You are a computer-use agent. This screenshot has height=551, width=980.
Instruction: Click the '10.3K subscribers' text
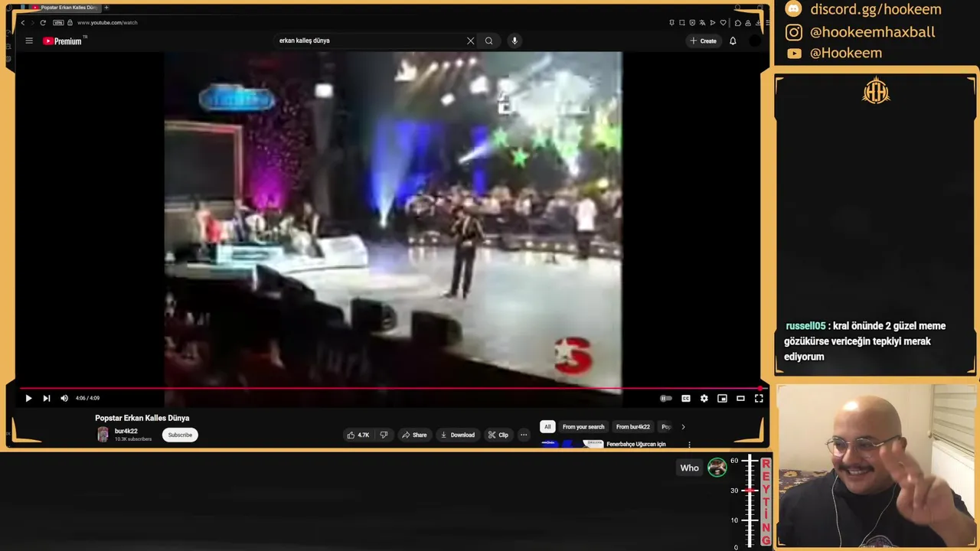click(x=133, y=439)
